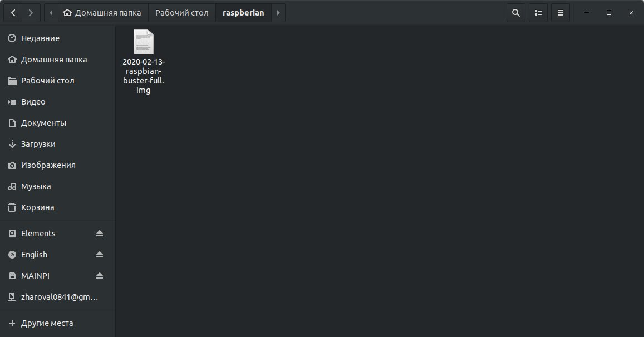Expand path bar right scroll arrow
This screenshot has width=644, height=337.
(278, 13)
